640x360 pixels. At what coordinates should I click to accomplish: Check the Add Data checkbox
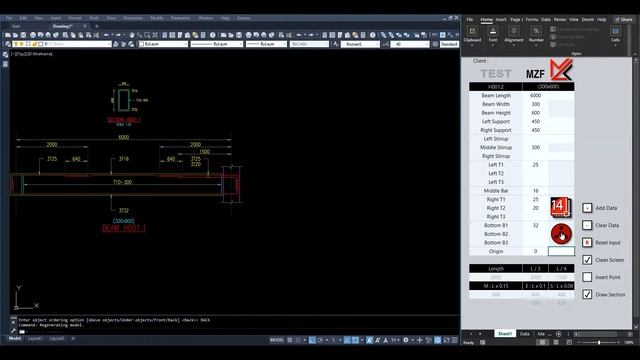click(587, 208)
